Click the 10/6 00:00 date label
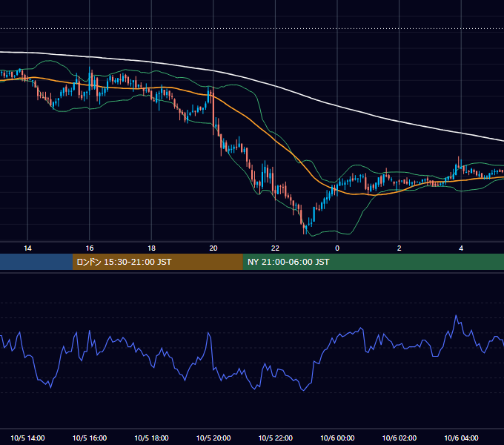 click(x=337, y=438)
